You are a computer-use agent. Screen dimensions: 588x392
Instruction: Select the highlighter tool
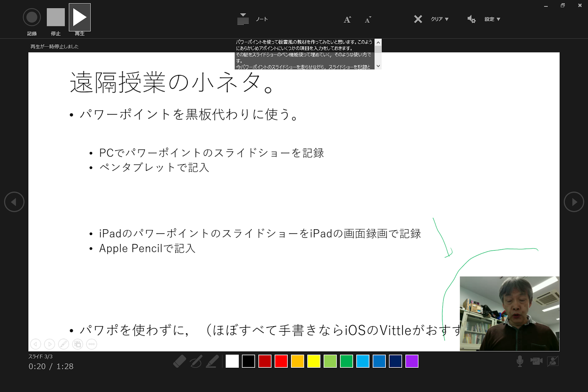tap(212, 361)
